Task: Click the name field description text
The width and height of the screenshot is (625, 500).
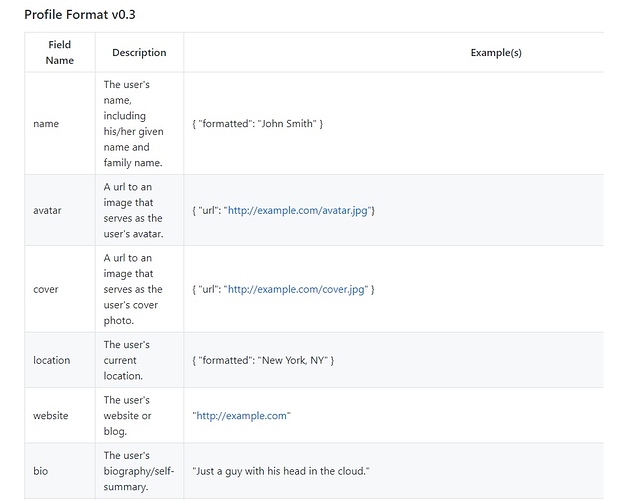Action: pyautogui.click(x=134, y=124)
